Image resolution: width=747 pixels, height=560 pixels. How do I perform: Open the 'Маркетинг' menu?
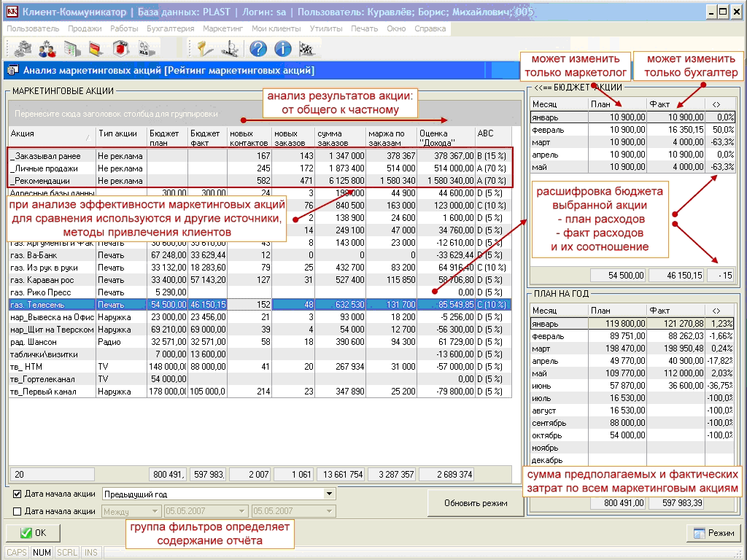(x=222, y=28)
